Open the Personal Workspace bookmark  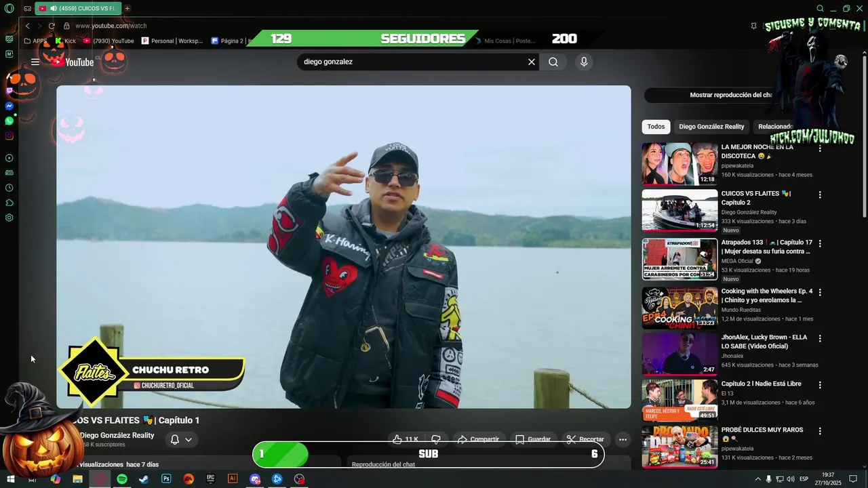click(x=172, y=41)
